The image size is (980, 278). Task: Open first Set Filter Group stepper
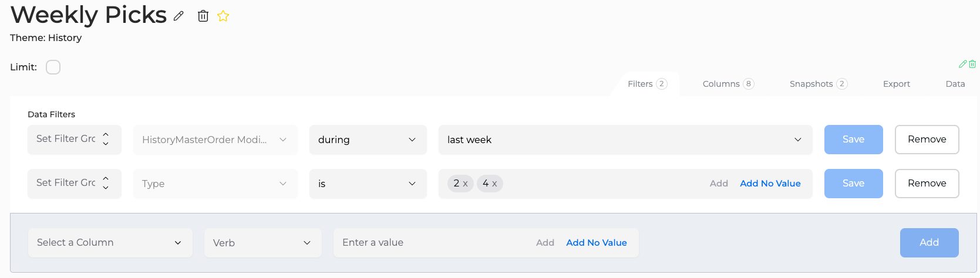(x=106, y=139)
